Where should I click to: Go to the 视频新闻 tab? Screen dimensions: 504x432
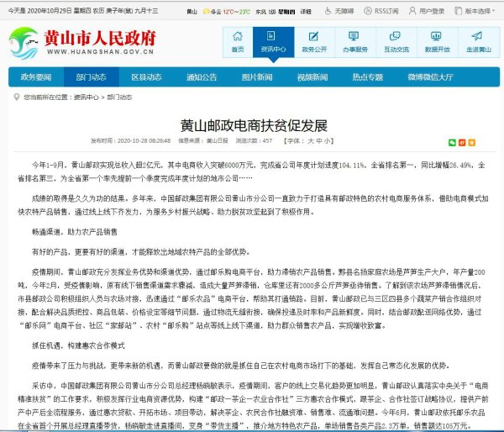coord(312,76)
